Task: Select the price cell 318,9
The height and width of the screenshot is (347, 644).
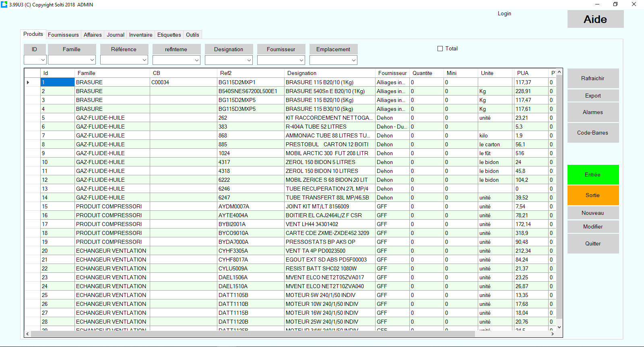Action: pos(531,233)
